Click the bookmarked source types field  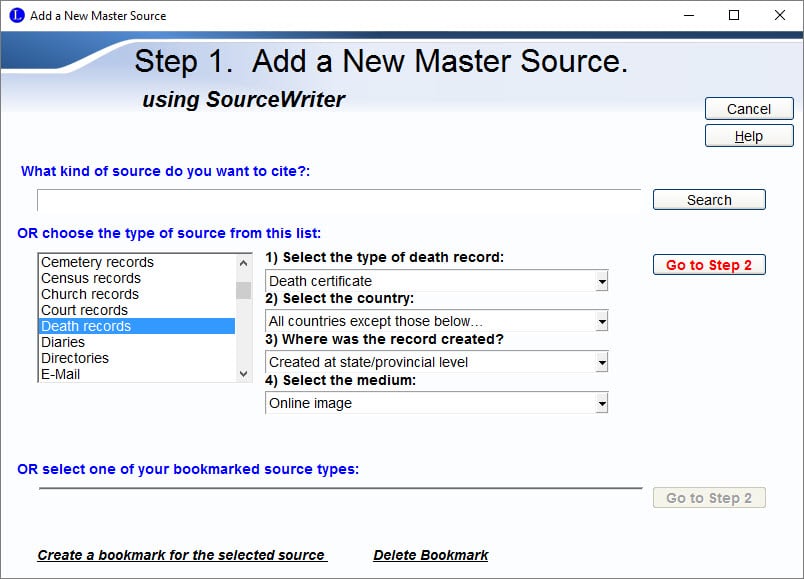(x=340, y=488)
